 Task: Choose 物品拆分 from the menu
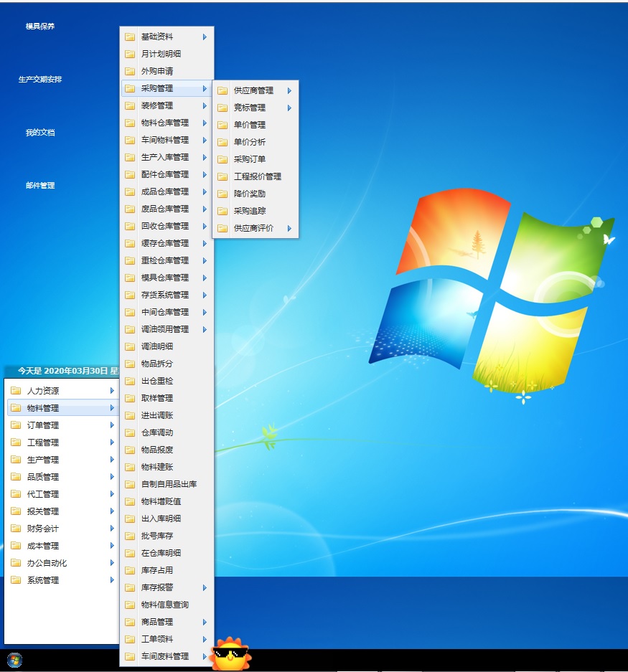pos(167,364)
